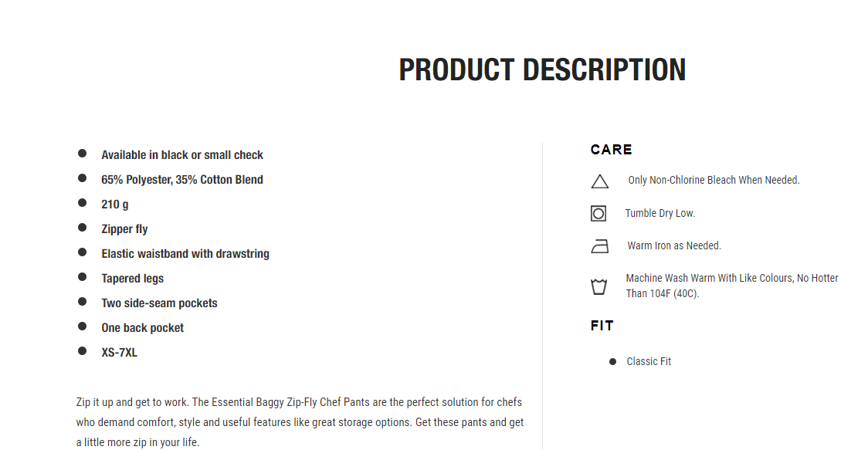Click the FIT section heading
The image size is (868, 450).
tap(602, 326)
